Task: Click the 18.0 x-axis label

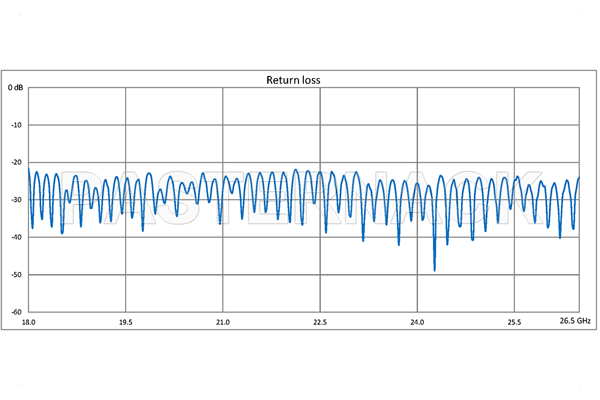Action: (28, 323)
